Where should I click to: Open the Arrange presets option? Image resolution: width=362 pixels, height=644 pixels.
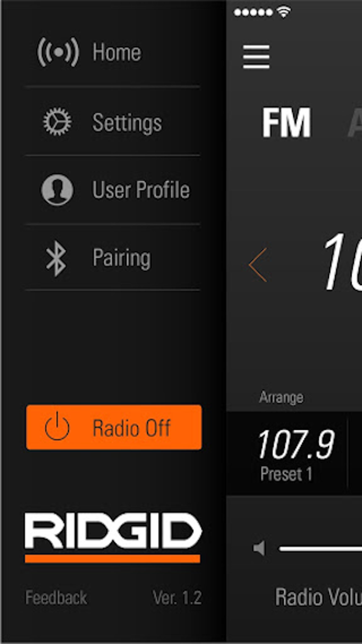(x=281, y=397)
